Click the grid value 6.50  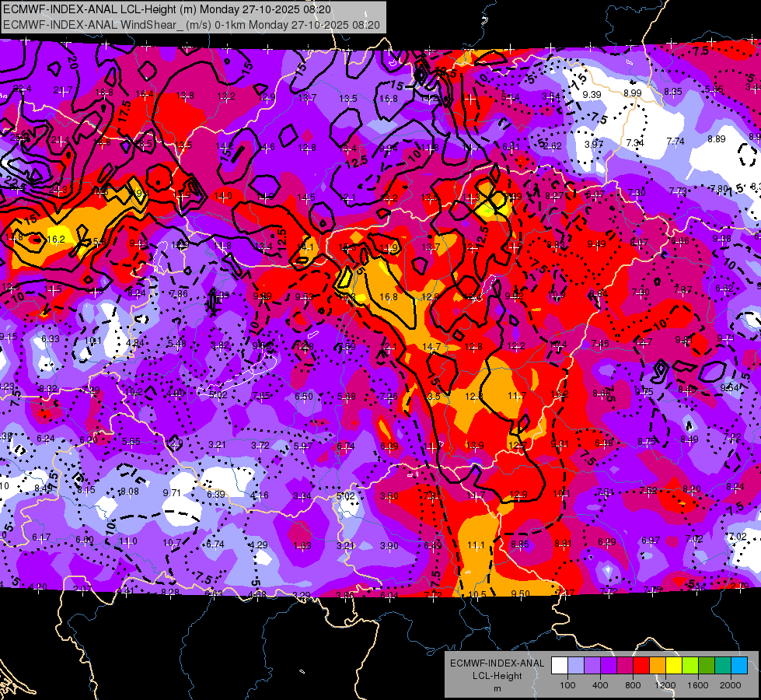pos(304,397)
